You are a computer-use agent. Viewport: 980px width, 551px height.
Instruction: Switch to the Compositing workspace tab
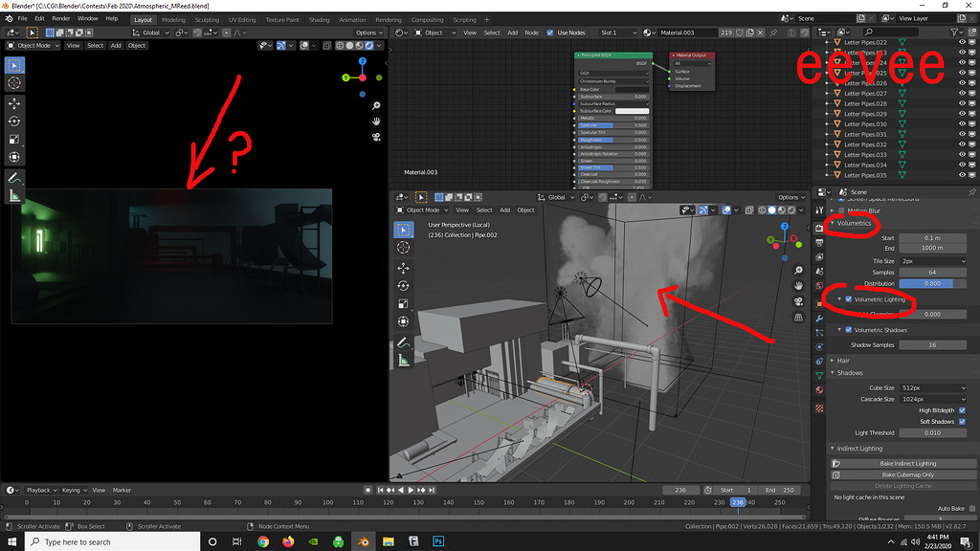[x=427, y=20]
